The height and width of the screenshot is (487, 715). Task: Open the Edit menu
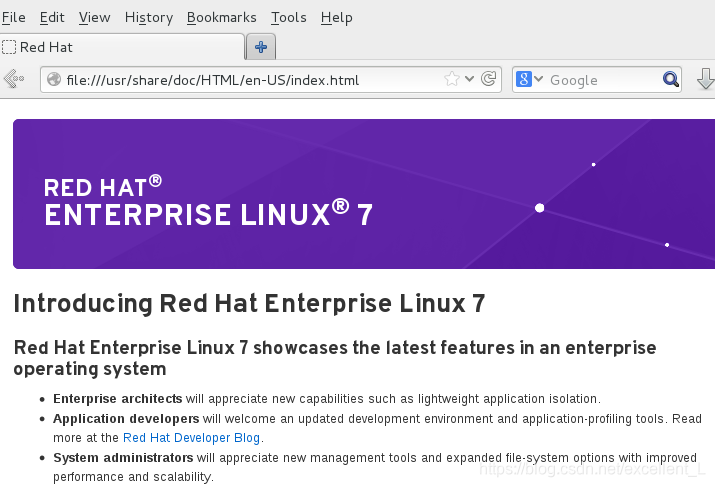52,17
